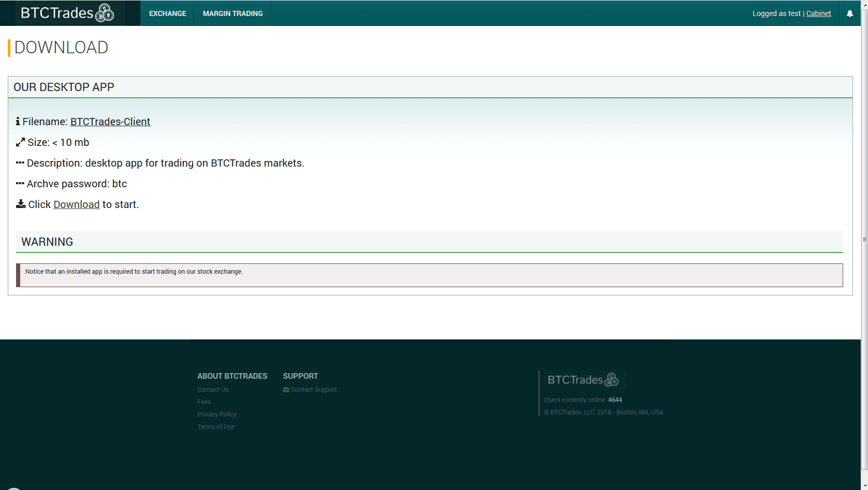Open the Exchange menu item

168,13
